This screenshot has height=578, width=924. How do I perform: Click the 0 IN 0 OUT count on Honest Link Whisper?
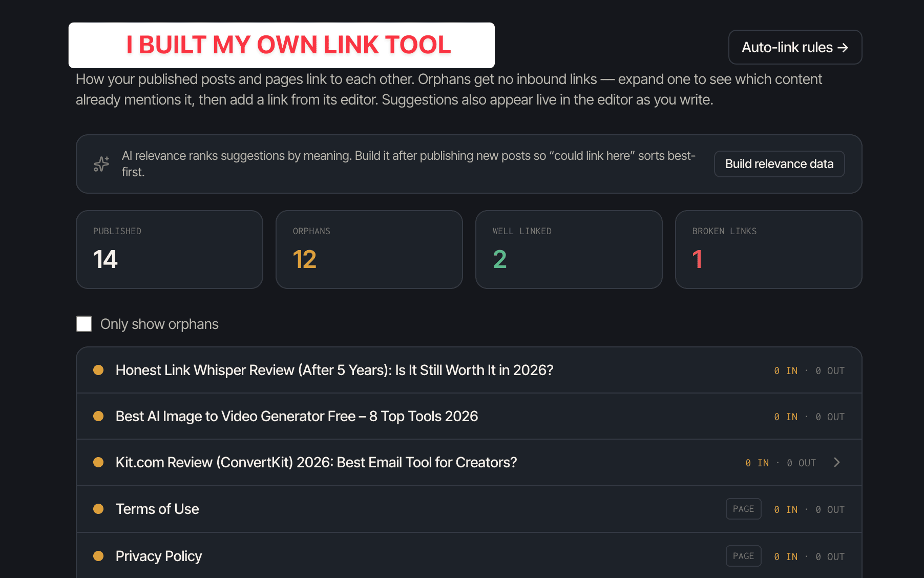click(809, 370)
